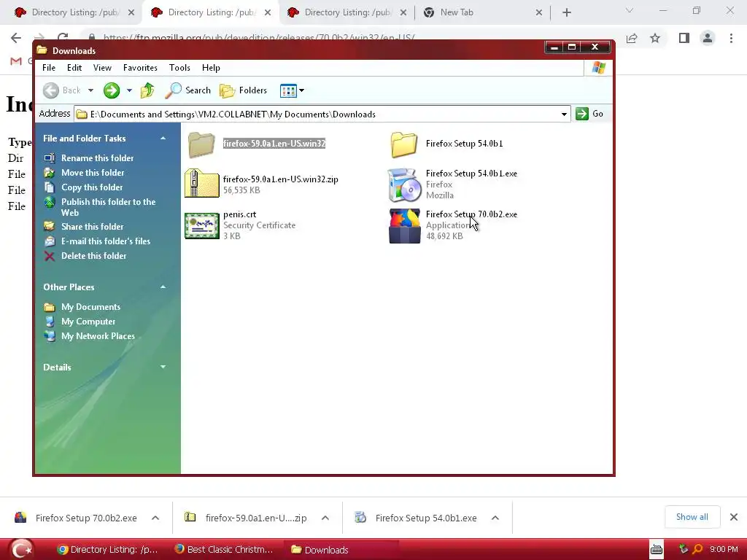This screenshot has height=560, width=747.
Task: Select the Firefox Setup 70.0b2.exe icon
Action: 404,226
